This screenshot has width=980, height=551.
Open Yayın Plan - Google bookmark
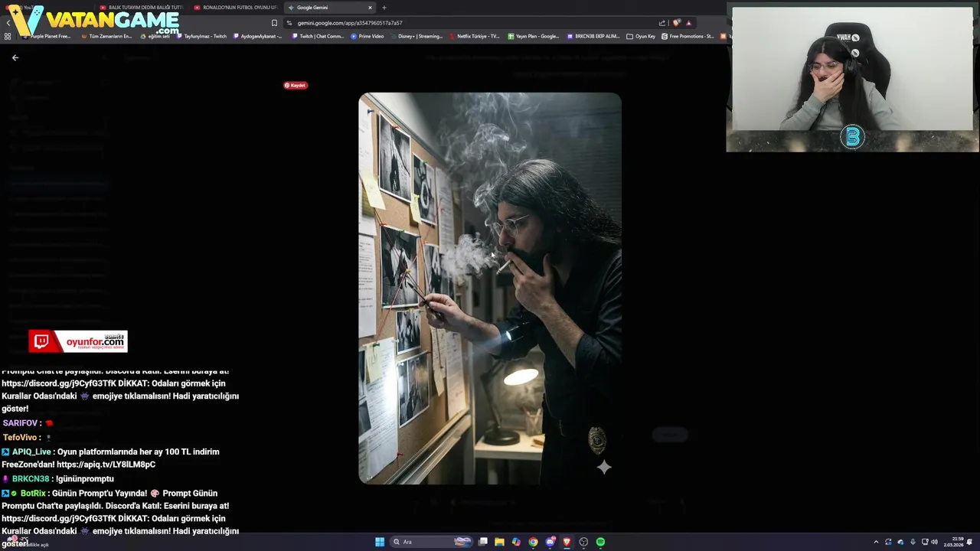click(534, 36)
